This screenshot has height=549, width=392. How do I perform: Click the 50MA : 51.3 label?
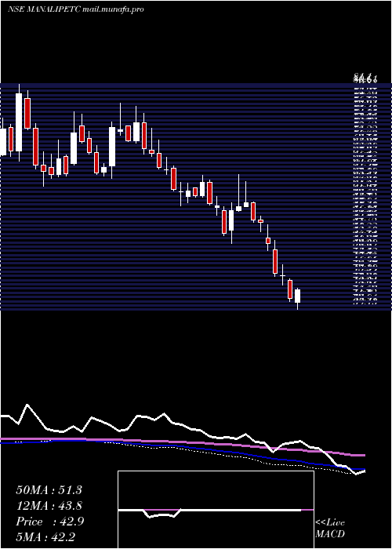click(x=49, y=489)
